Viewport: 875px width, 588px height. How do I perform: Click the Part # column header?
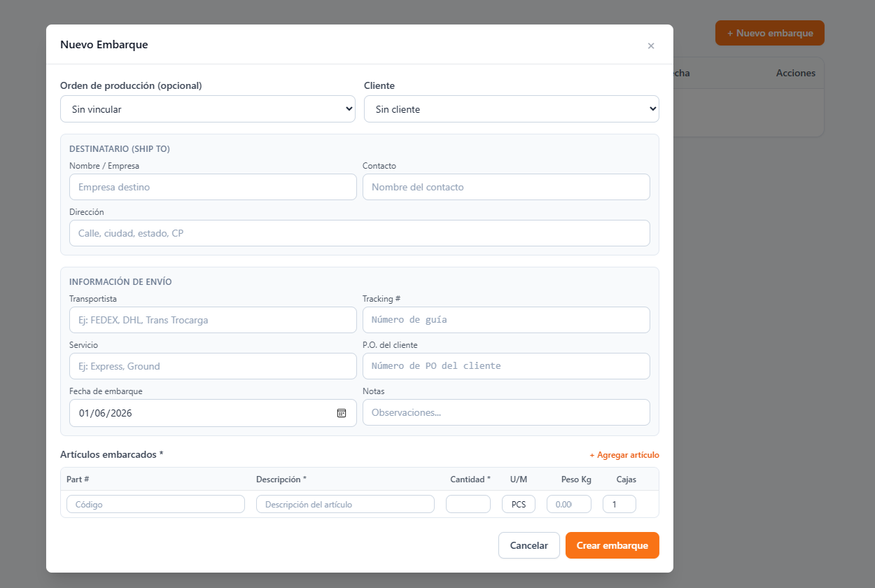[x=78, y=479]
